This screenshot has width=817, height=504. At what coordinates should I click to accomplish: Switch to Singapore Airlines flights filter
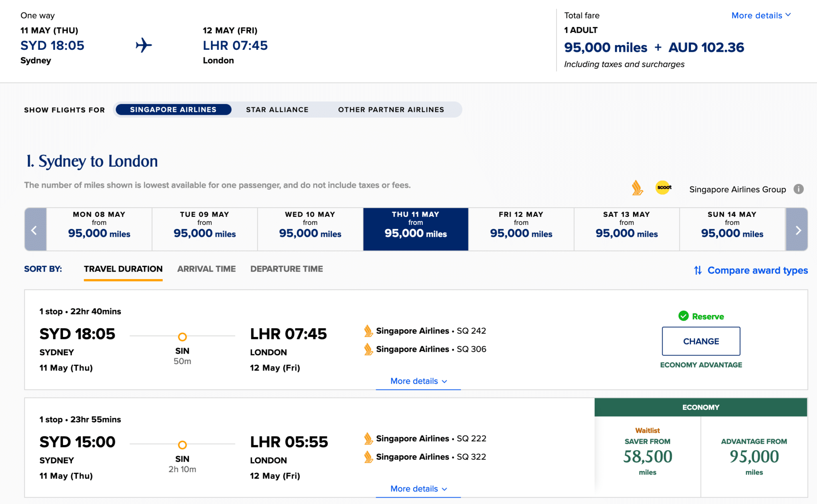[173, 110]
